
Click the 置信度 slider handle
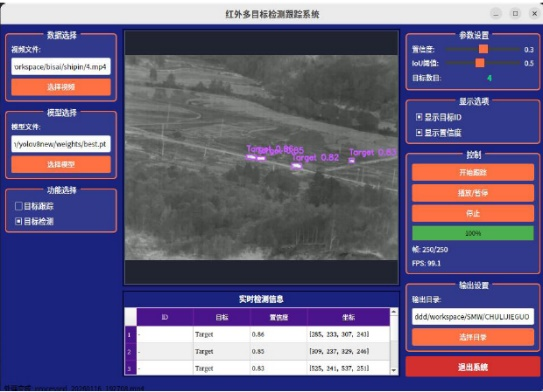tap(483, 49)
